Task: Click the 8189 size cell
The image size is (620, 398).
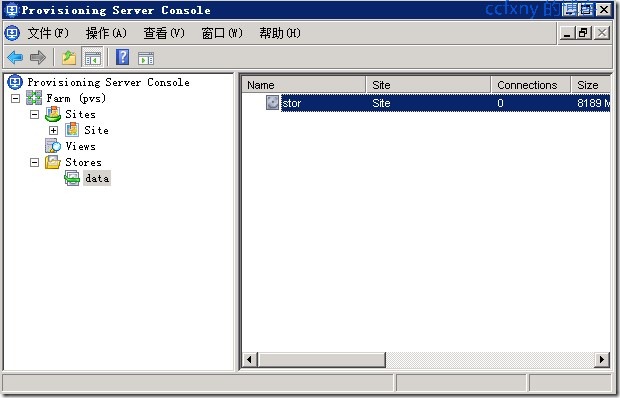Action: [593, 103]
